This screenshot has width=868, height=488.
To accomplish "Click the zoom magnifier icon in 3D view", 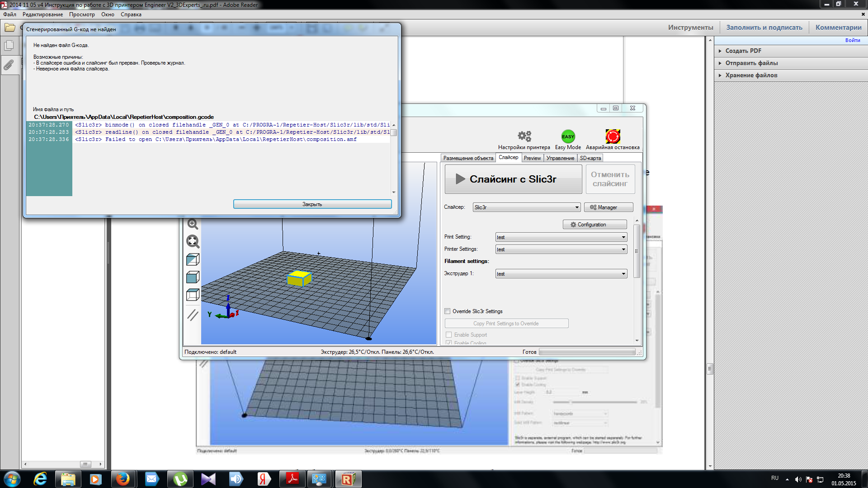I will 193,224.
